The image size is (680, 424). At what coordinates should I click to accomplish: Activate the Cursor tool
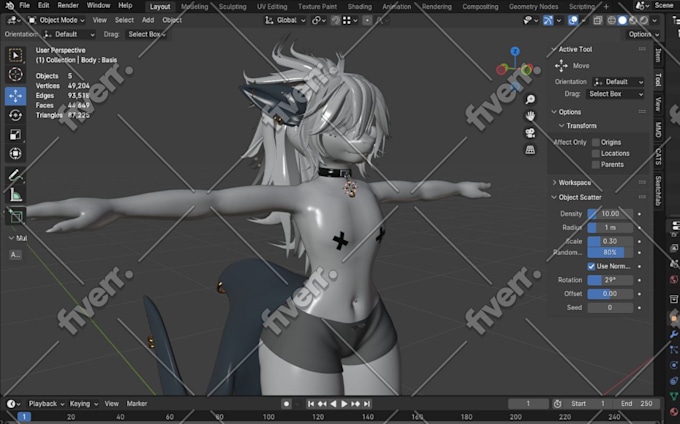tap(16, 75)
